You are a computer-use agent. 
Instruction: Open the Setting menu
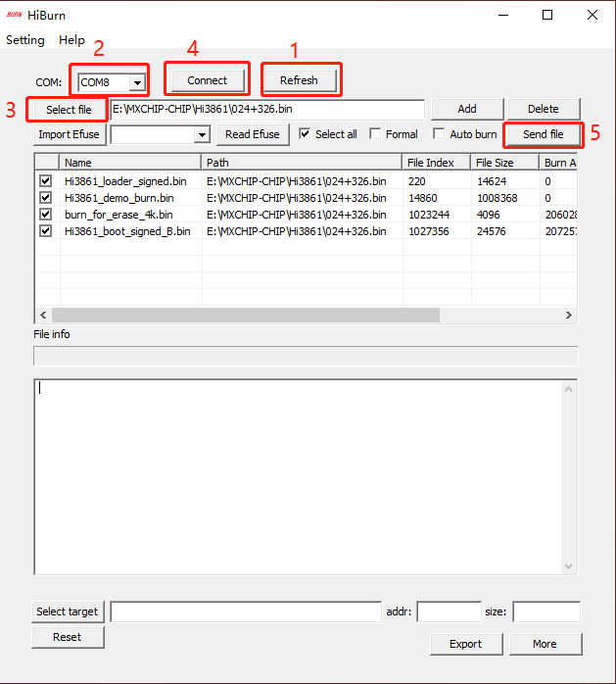click(x=25, y=40)
